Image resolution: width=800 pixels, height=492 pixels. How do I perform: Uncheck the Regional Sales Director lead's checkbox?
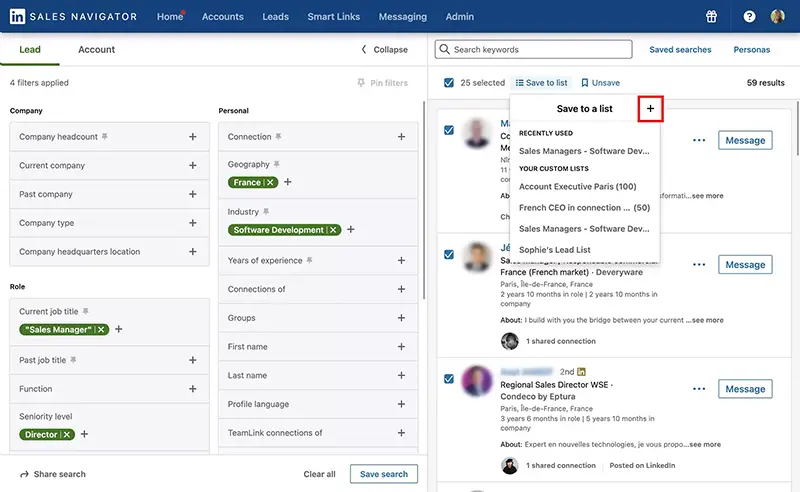[448, 379]
